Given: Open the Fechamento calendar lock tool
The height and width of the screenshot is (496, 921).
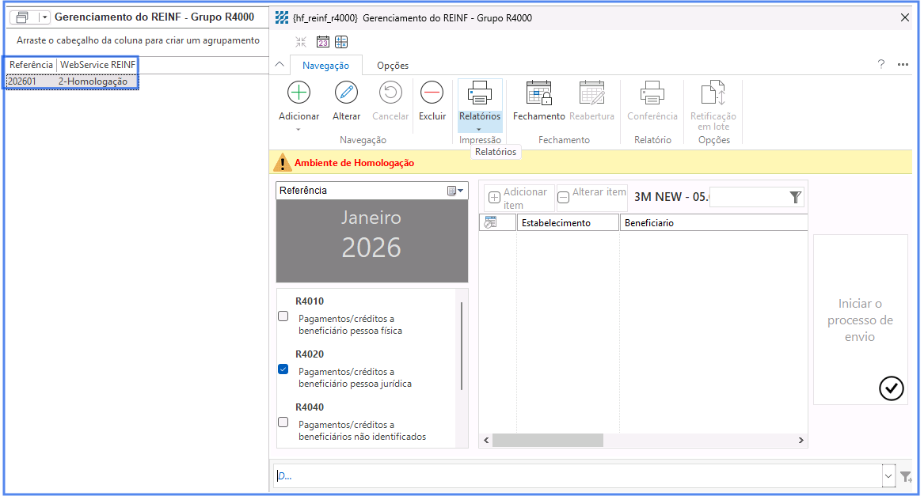Looking at the screenshot, I should point(539,93).
